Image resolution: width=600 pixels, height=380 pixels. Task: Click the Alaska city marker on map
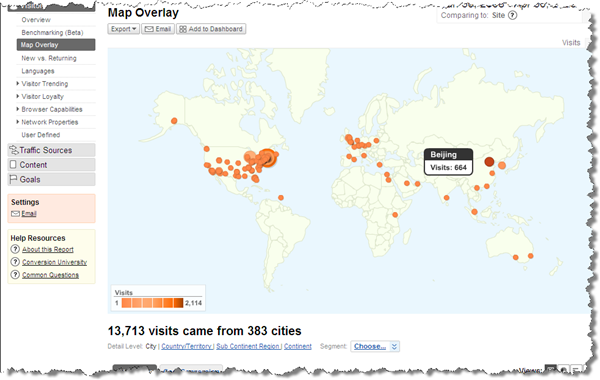point(174,121)
